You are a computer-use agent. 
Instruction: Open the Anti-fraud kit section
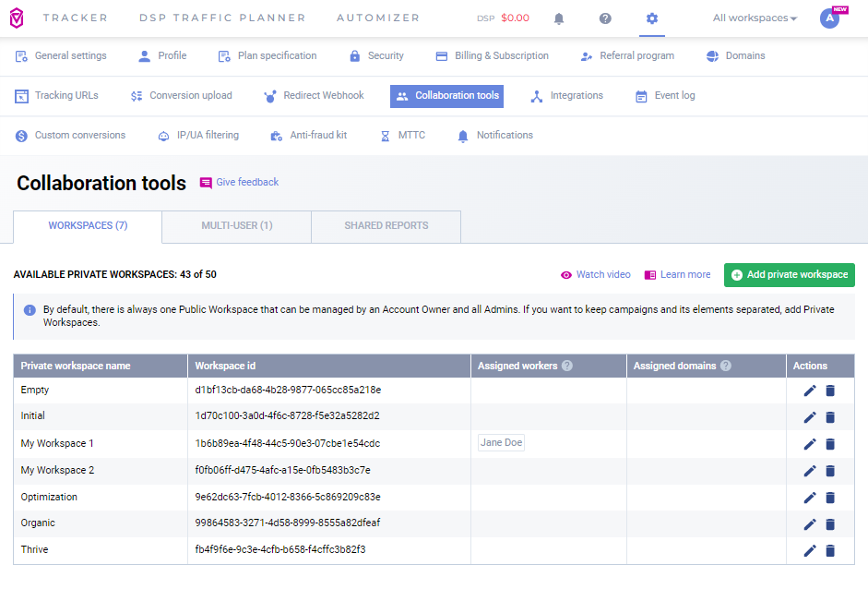pos(308,136)
